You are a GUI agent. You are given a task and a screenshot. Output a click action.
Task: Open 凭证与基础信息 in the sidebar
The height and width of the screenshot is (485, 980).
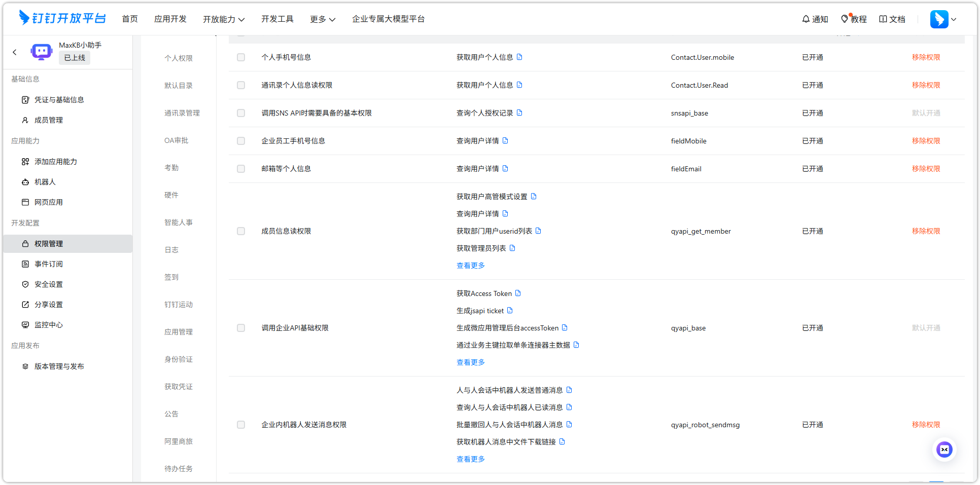(60, 99)
